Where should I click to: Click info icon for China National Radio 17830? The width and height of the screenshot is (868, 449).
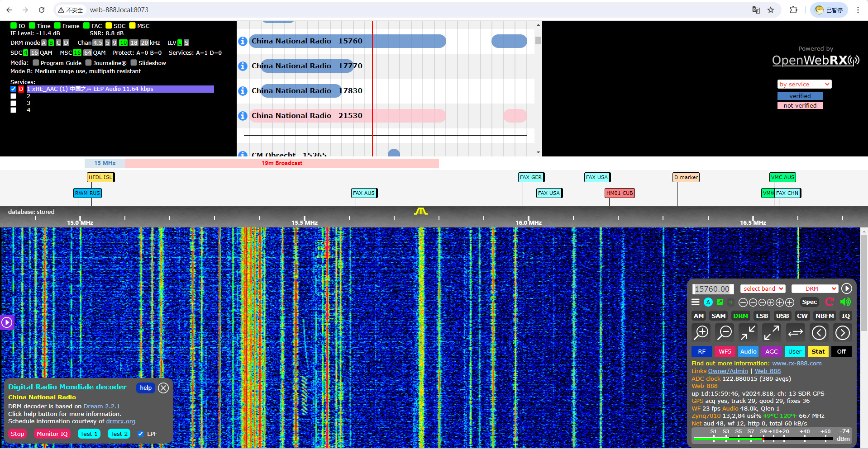pos(243,91)
